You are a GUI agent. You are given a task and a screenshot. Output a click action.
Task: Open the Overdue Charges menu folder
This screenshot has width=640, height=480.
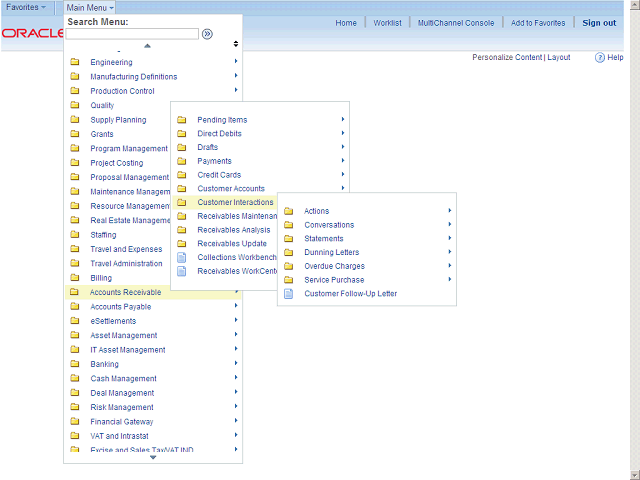(334, 267)
